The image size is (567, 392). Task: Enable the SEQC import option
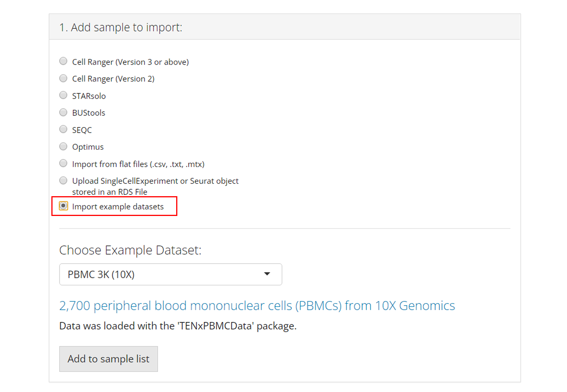point(64,129)
